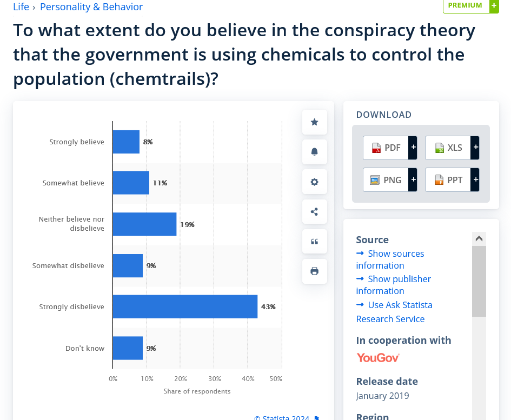The height and width of the screenshot is (420, 511).
Task: Click the YouGov logo
Action: click(378, 358)
